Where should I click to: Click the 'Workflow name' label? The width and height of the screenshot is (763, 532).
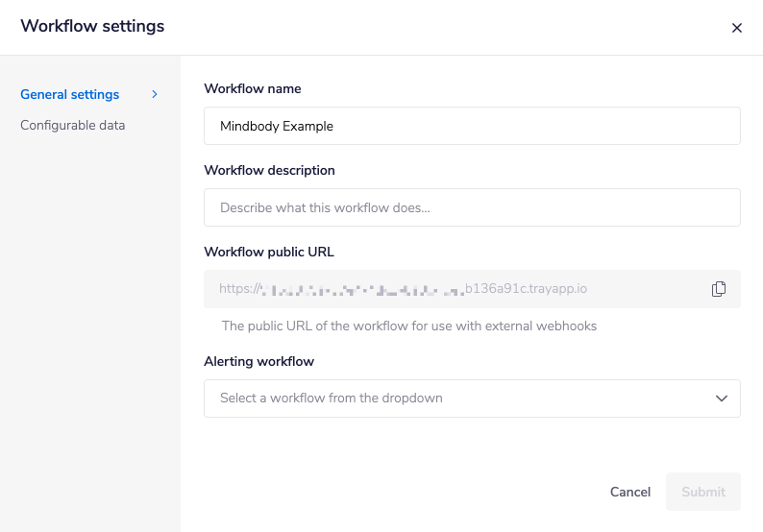pos(253,88)
